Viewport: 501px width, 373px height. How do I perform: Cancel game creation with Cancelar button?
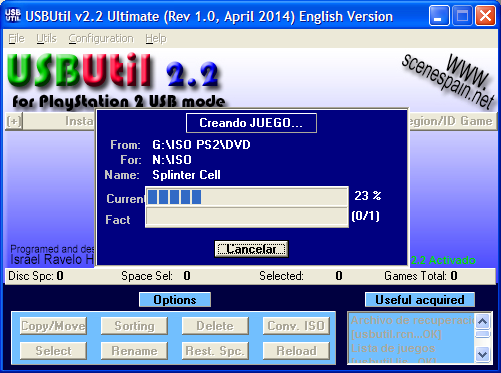[251, 249]
